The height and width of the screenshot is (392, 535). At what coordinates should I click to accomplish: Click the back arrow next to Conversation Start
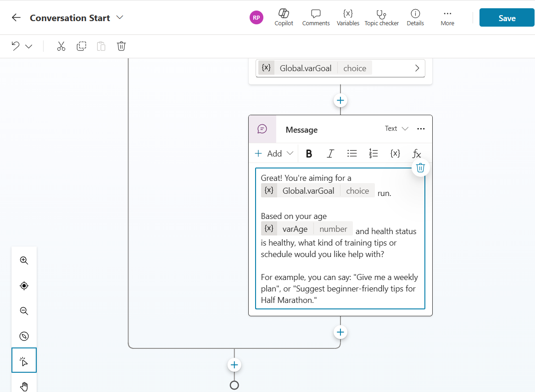click(17, 18)
